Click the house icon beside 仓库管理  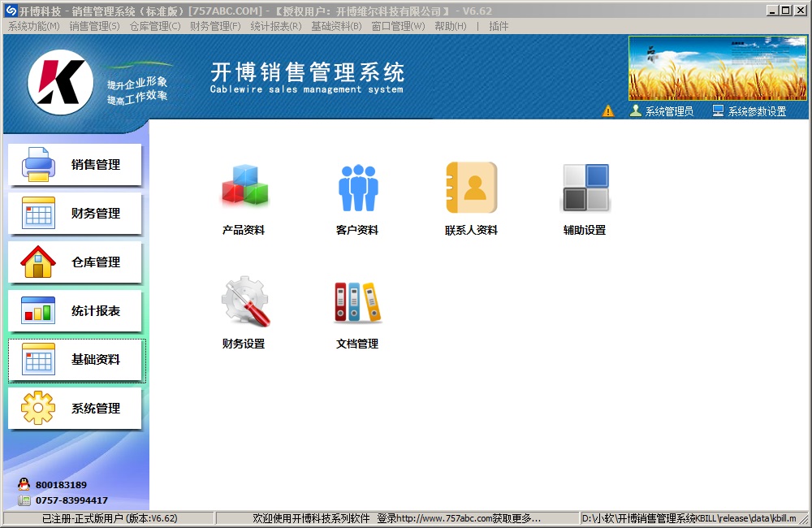pyautogui.click(x=38, y=262)
